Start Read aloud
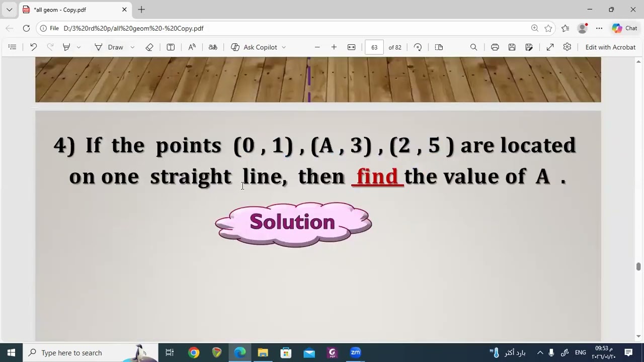Screen dimensions: 644x362 pos(192,47)
